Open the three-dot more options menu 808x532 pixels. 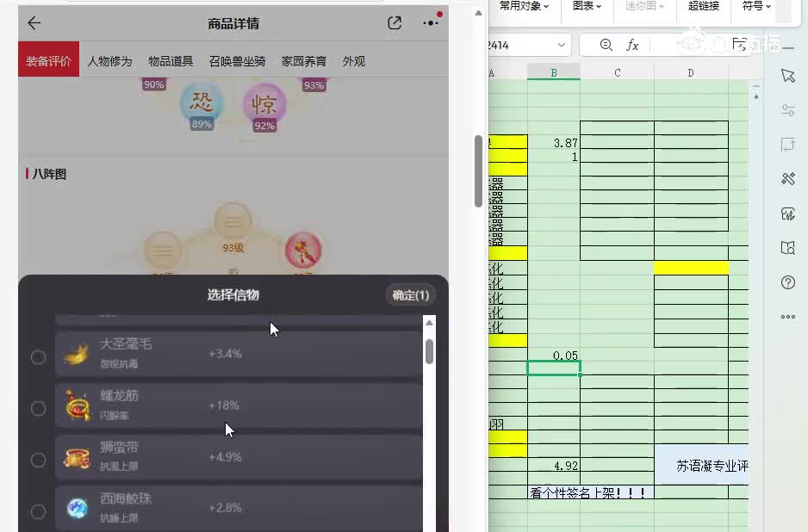(431, 22)
